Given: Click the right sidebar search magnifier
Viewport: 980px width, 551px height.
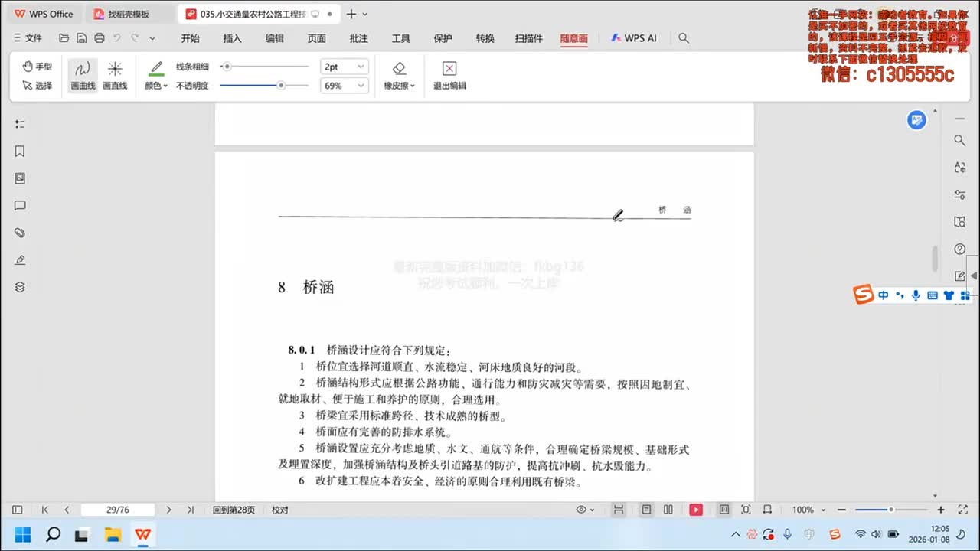Looking at the screenshot, I should coord(959,140).
